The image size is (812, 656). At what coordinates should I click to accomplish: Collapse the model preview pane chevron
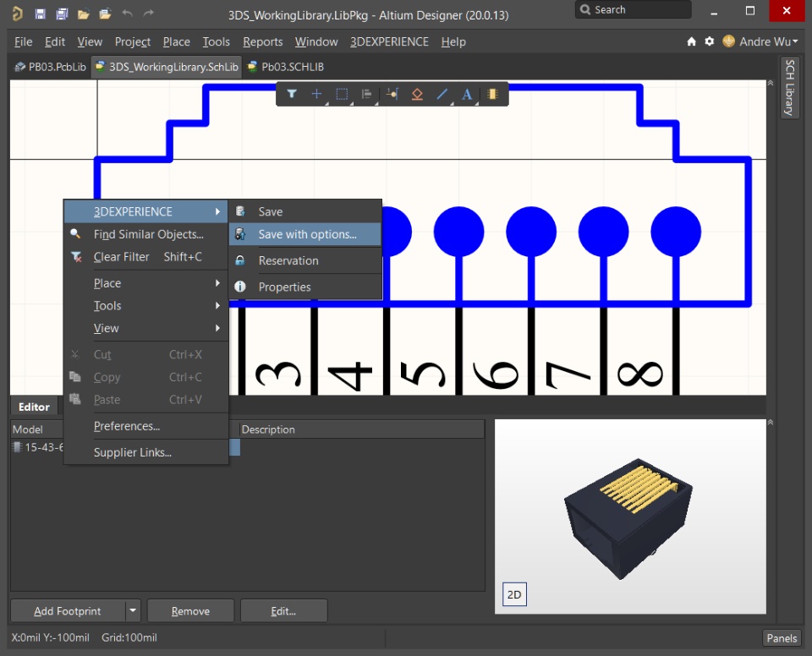pyautogui.click(x=771, y=423)
